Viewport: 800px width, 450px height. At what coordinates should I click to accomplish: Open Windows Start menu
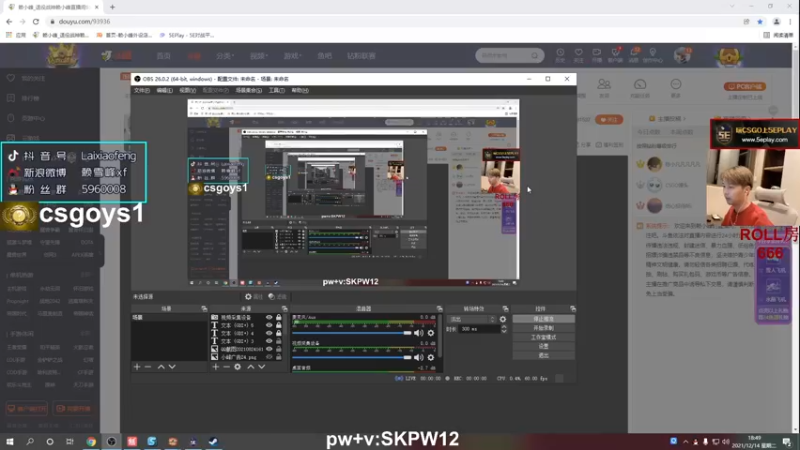[x=10, y=442]
